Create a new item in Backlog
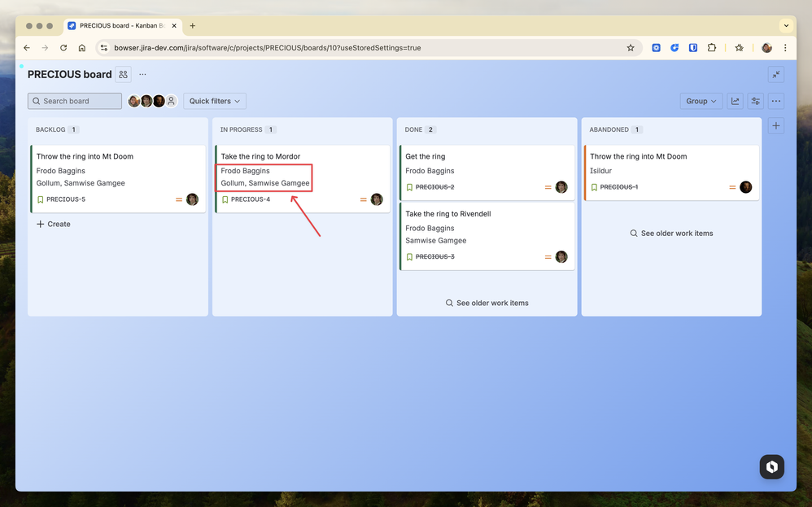This screenshot has width=812, height=507. point(54,225)
